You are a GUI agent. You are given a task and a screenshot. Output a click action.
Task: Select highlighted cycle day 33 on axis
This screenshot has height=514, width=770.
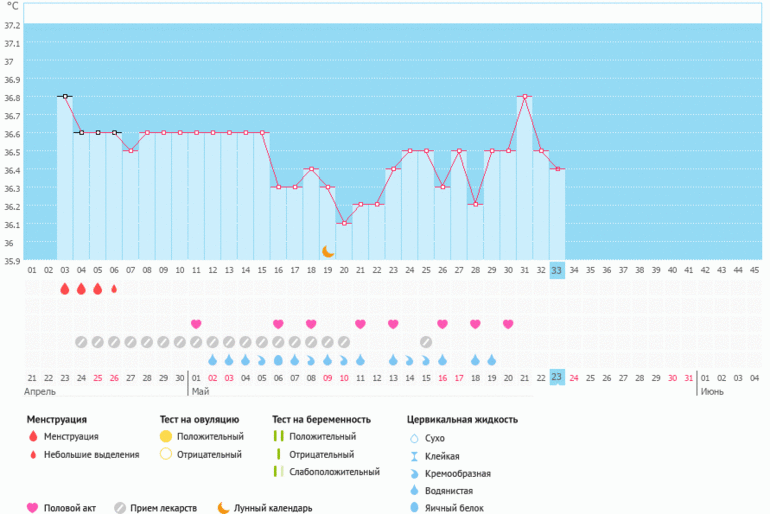click(557, 270)
